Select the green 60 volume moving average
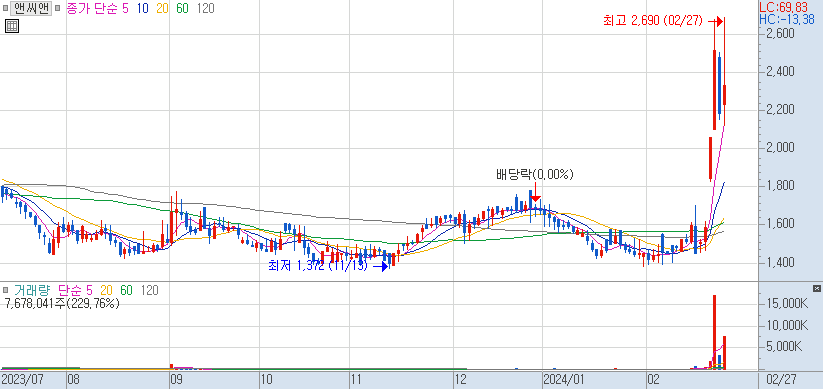This screenshot has width=823, height=389. (126, 290)
